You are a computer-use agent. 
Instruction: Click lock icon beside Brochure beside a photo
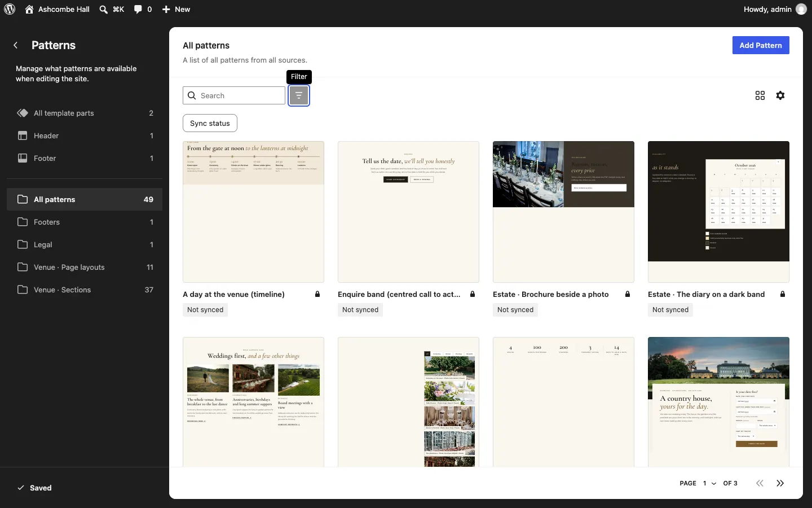click(628, 294)
